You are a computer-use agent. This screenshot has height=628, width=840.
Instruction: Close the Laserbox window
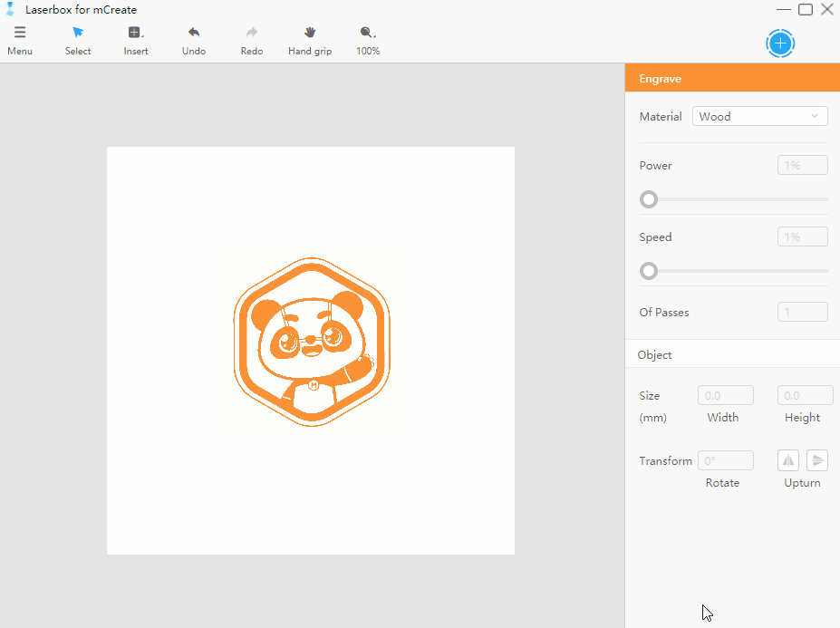(827, 9)
